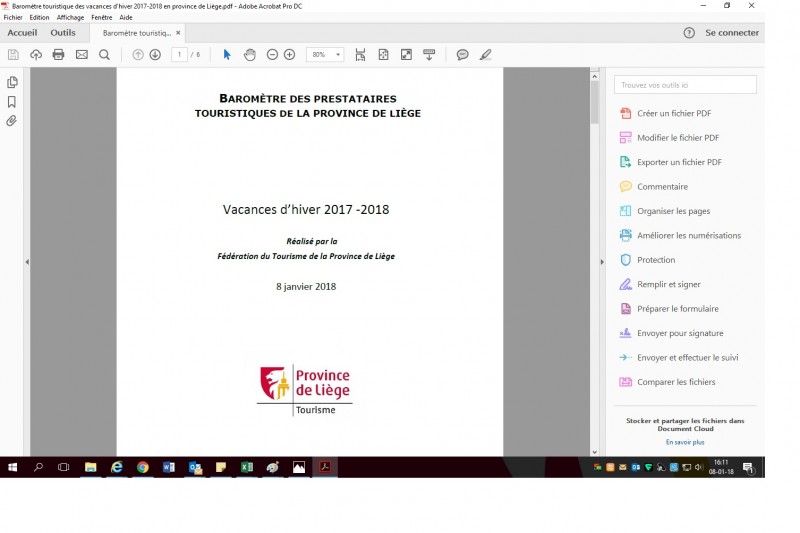Click scrollbar down arrow of document

[x=594, y=452]
